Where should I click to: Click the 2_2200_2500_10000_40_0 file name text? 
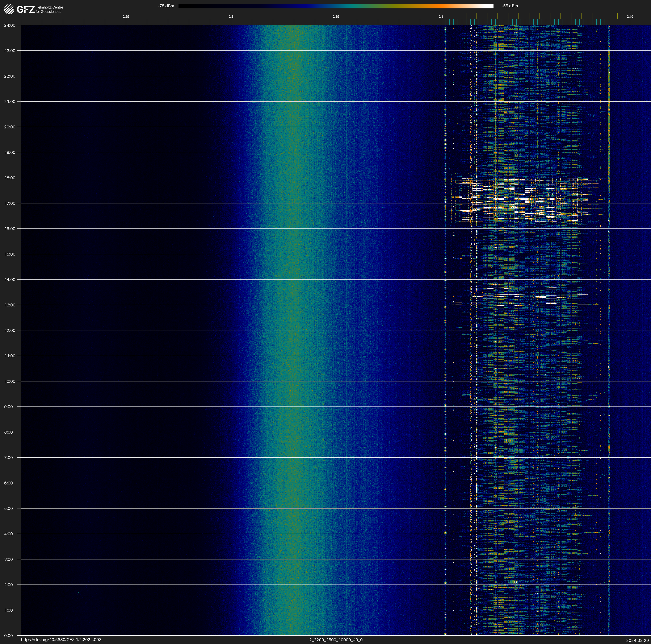pyautogui.click(x=336, y=640)
